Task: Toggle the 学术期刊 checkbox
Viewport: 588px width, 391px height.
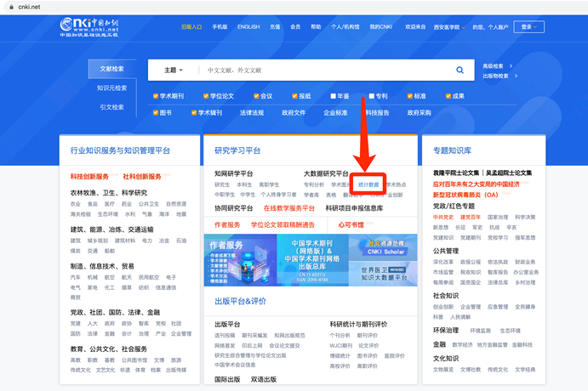Action: (x=156, y=96)
